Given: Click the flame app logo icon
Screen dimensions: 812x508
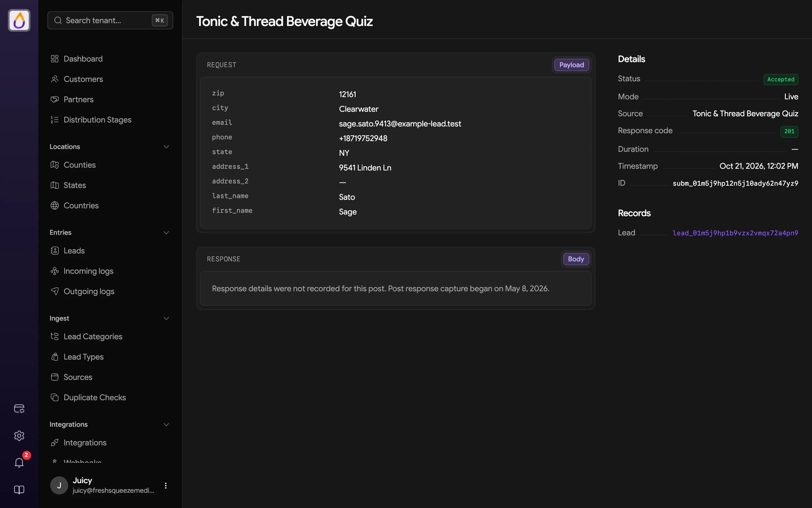Looking at the screenshot, I should tap(19, 20).
